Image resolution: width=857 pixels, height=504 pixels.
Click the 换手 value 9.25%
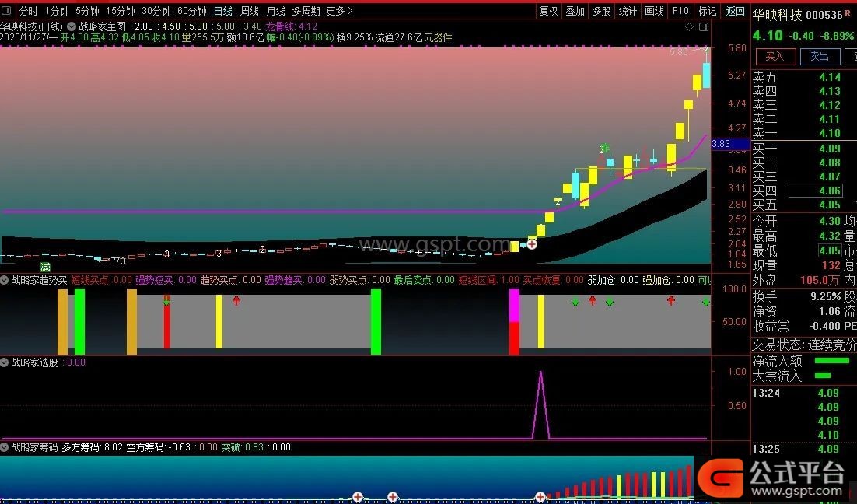[x=826, y=297]
